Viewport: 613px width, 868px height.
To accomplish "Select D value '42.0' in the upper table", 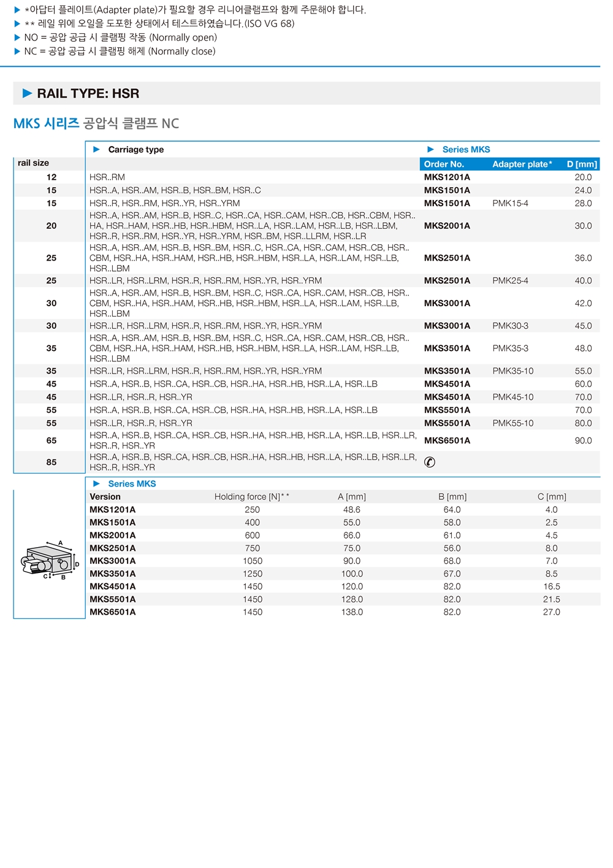I will (583, 303).
